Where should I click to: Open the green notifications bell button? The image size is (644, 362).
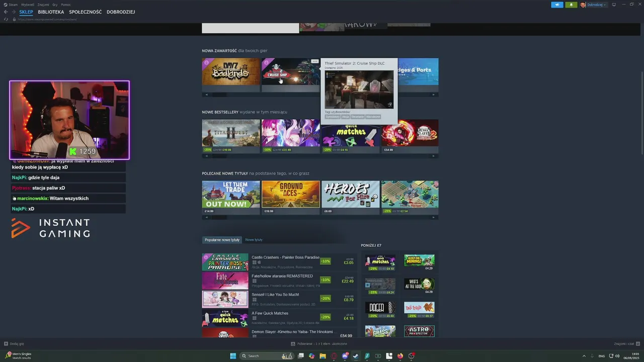(571, 5)
